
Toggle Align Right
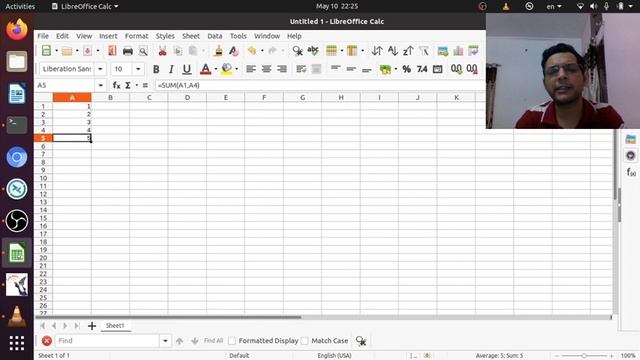click(x=282, y=69)
